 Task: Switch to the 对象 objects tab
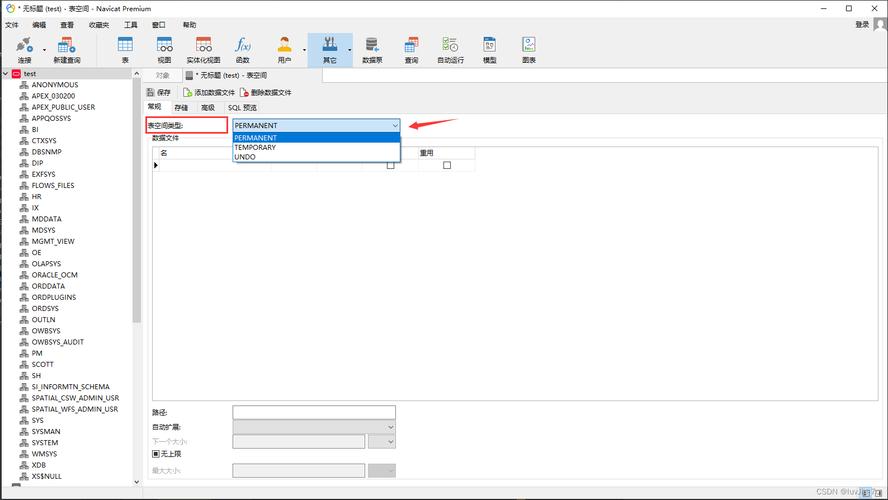click(x=162, y=75)
